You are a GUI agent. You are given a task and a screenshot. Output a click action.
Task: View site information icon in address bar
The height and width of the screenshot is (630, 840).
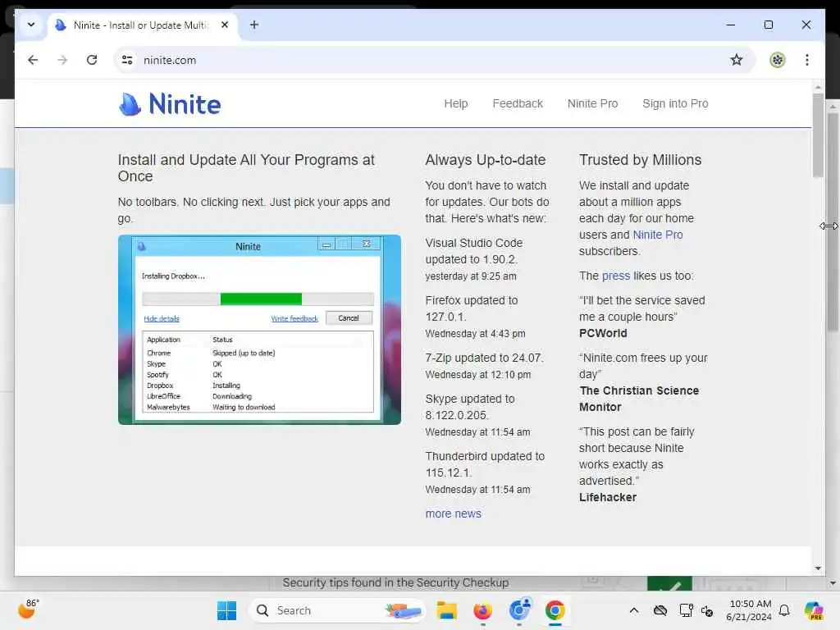pos(127,60)
